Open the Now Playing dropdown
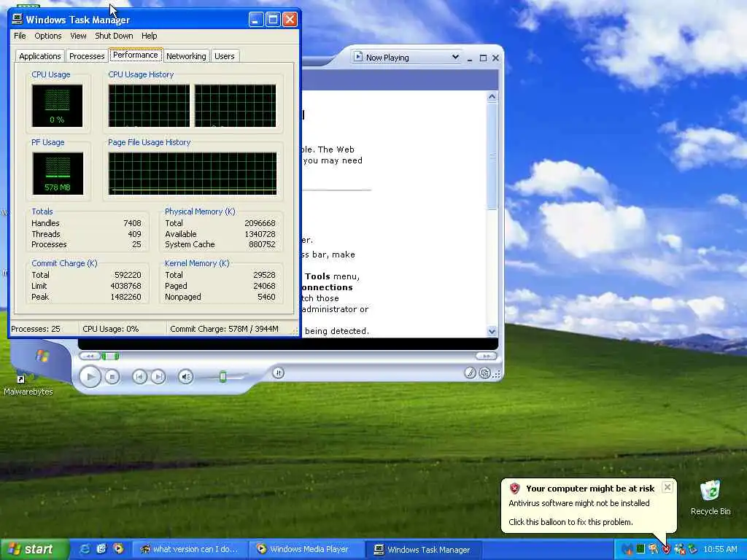The height and width of the screenshot is (560, 747). pos(455,57)
